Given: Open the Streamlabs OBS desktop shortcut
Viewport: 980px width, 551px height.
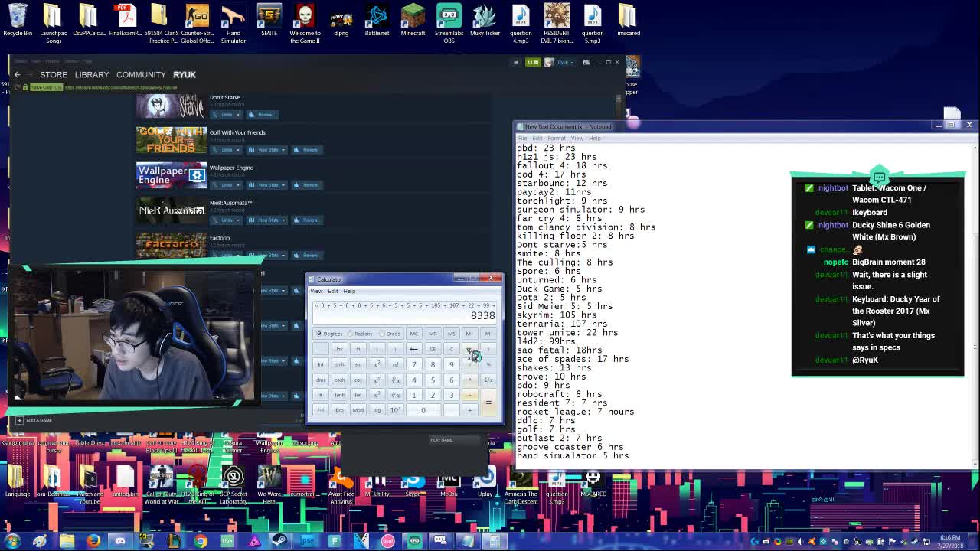Looking at the screenshot, I should click(449, 23).
